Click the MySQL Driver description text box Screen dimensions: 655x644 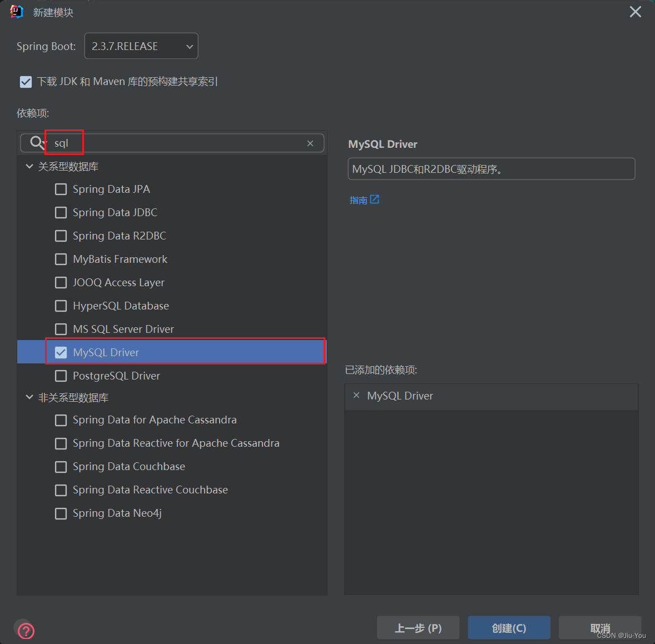[x=492, y=169]
